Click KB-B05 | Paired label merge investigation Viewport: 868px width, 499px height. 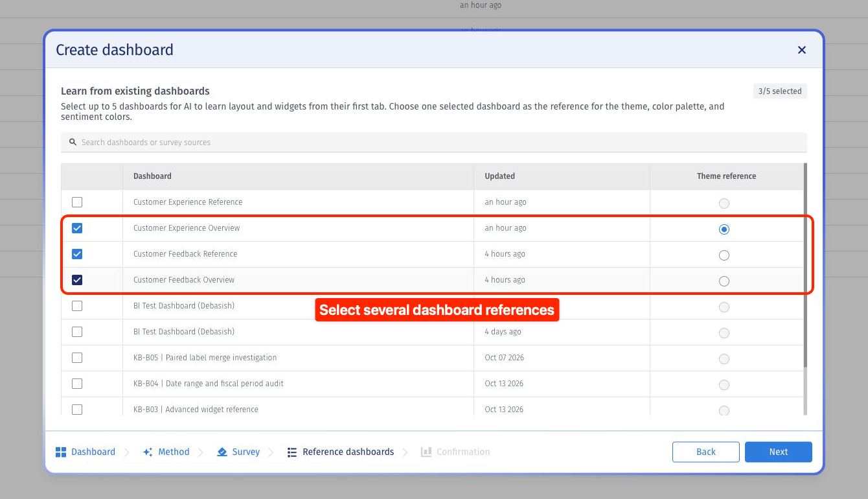(205, 358)
